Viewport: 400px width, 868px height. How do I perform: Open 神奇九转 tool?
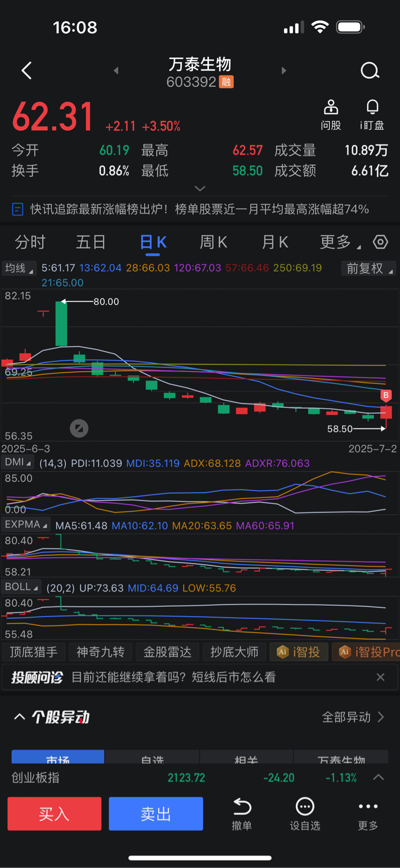pos(101,652)
